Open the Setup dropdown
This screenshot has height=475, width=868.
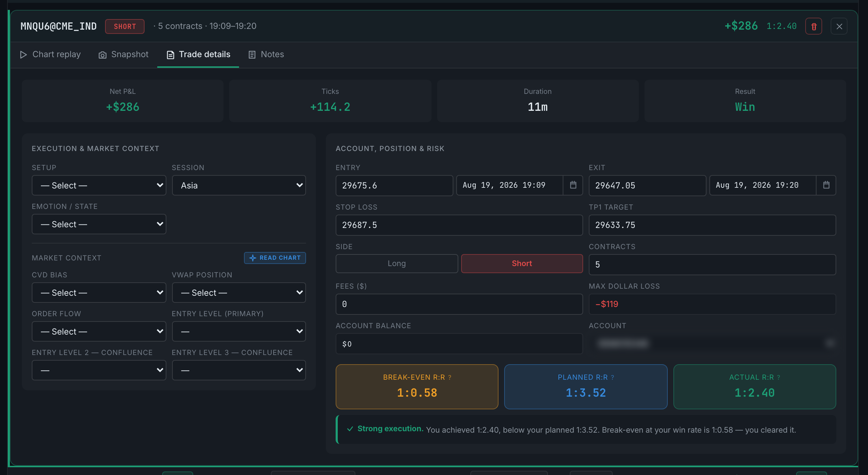point(99,185)
